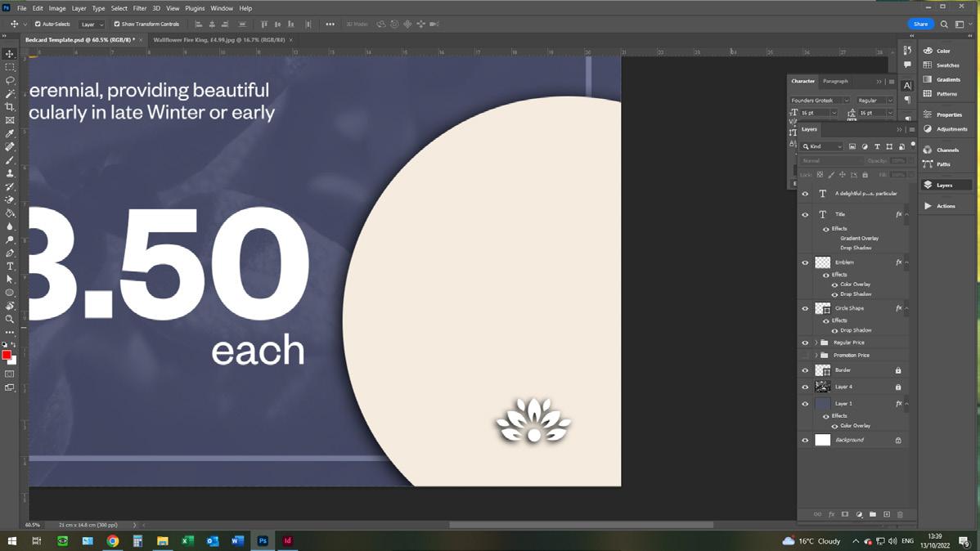The height and width of the screenshot is (551, 980).
Task: Add a layer mask icon
Action: [x=845, y=514]
